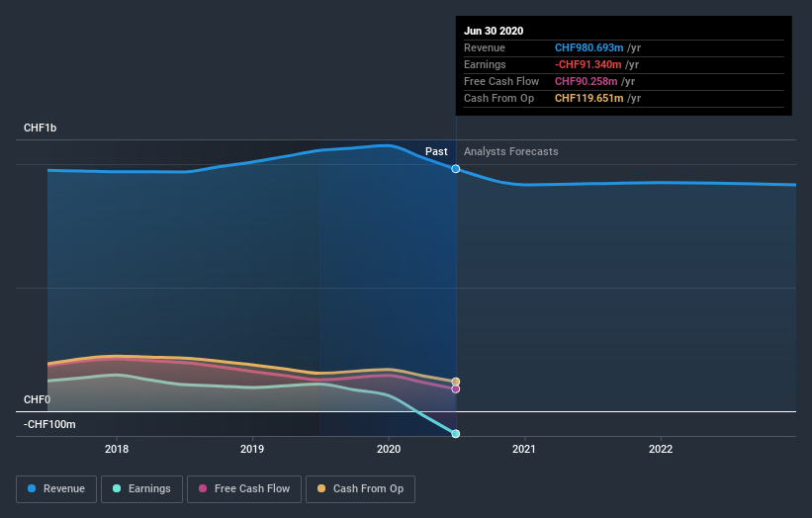Click the cyan Earnings data point marker

pos(456,434)
